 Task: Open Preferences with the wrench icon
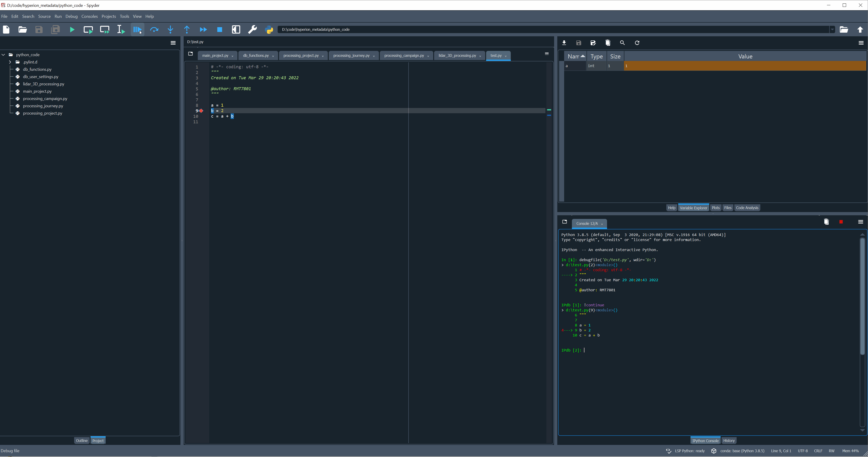click(x=252, y=30)
